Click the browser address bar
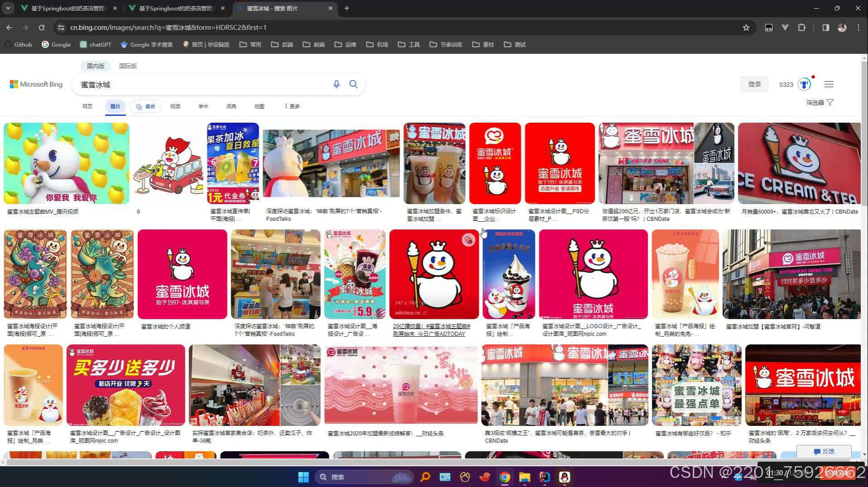This screenshot has height=487, width=868. pos(403,28)
